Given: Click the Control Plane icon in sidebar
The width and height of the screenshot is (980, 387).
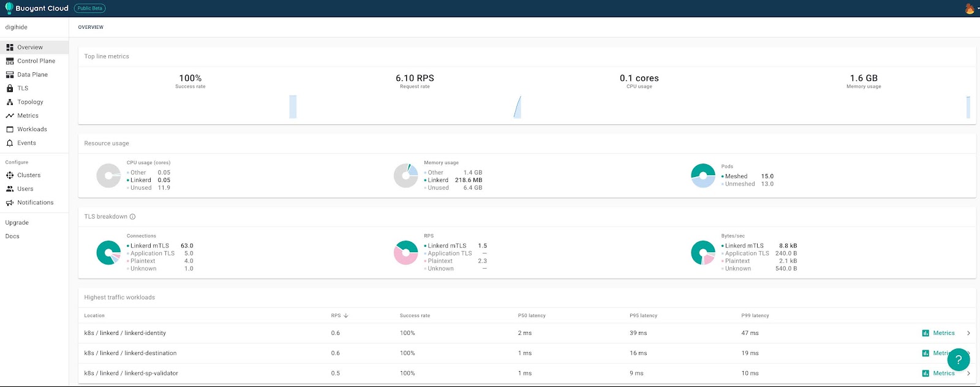Looking at the screenshot, I should click(10, 61).
